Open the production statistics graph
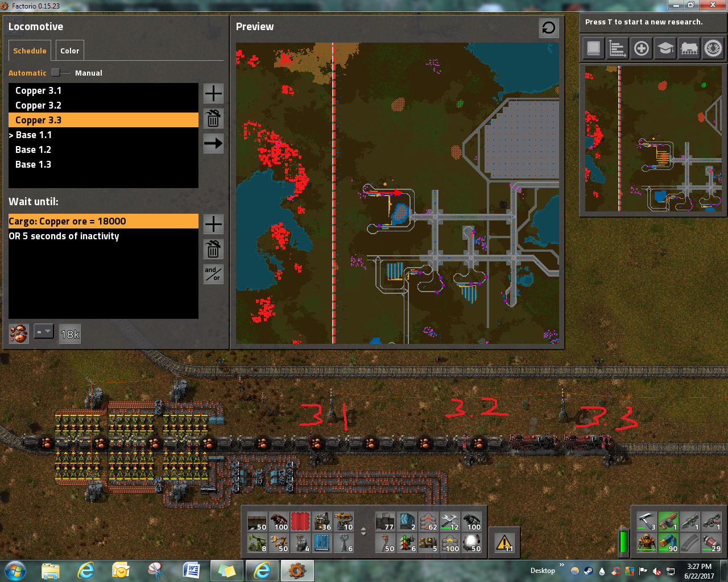Screen dimensions: 728x582 pos(617,48)
